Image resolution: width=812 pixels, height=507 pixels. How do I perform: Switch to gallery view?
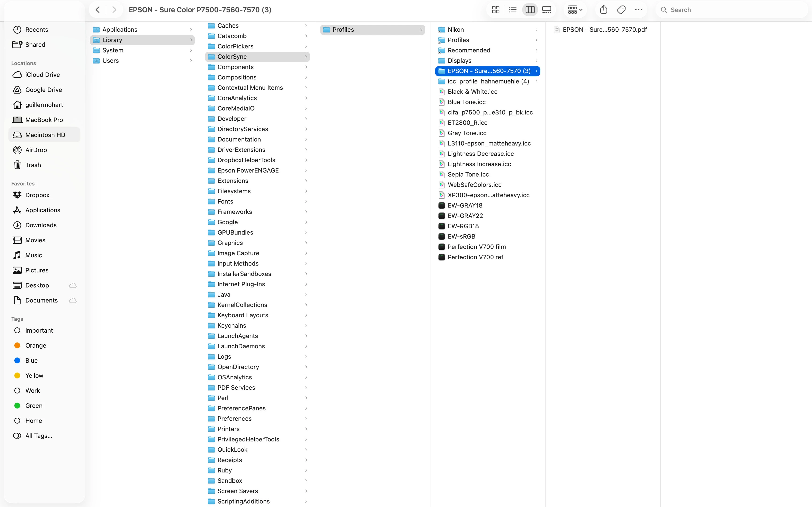tap(547, 10)
